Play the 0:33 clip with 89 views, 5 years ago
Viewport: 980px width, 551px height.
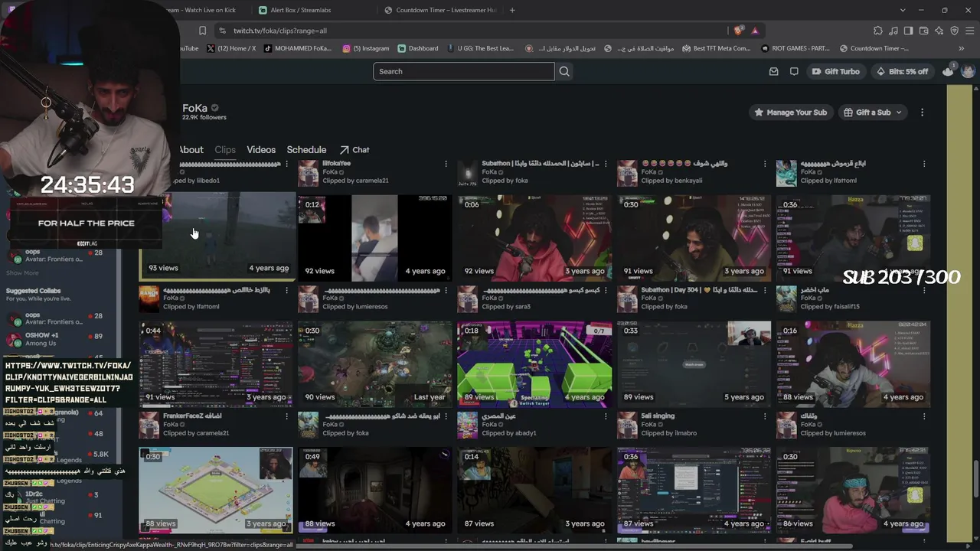tap(694, 364)
